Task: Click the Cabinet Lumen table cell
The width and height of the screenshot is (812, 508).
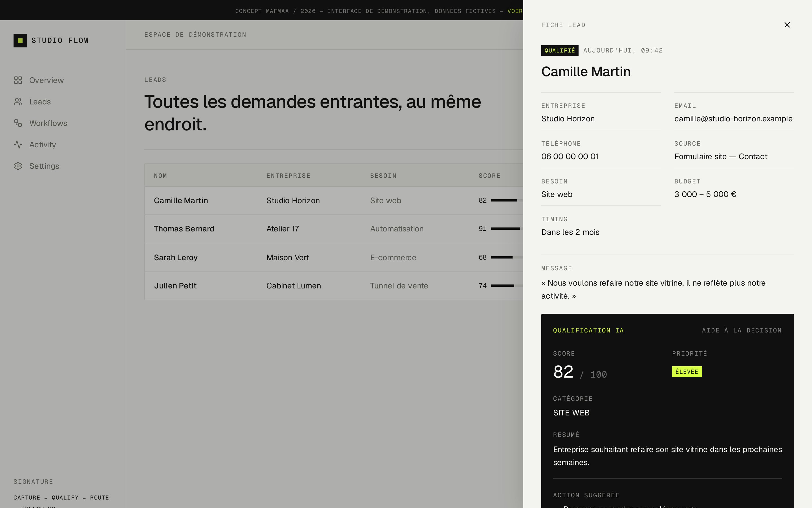Action: point(294,286)
